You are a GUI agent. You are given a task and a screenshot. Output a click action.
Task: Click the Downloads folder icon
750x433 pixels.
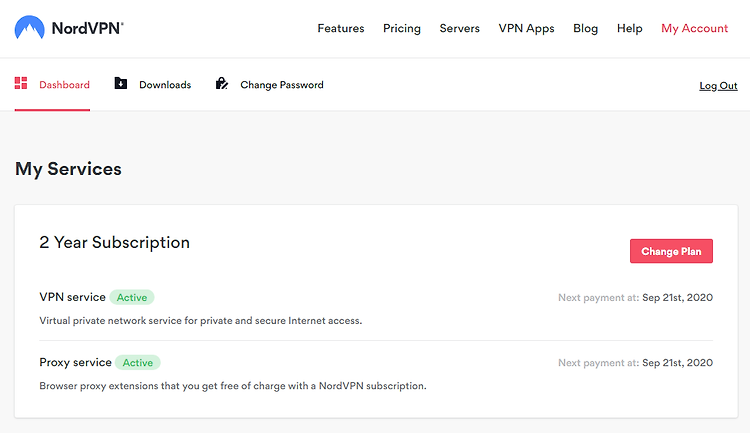[x=121, y=83]
